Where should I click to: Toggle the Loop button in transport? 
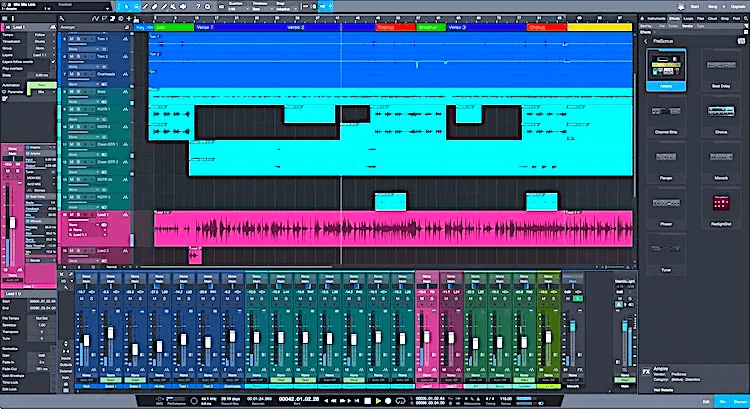(400, 400)
